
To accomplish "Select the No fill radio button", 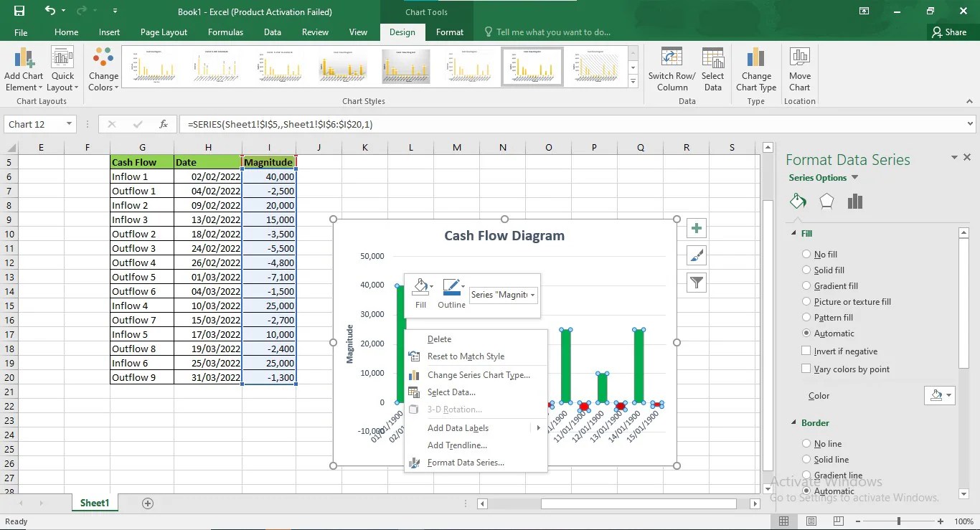I will click(806, 254).
